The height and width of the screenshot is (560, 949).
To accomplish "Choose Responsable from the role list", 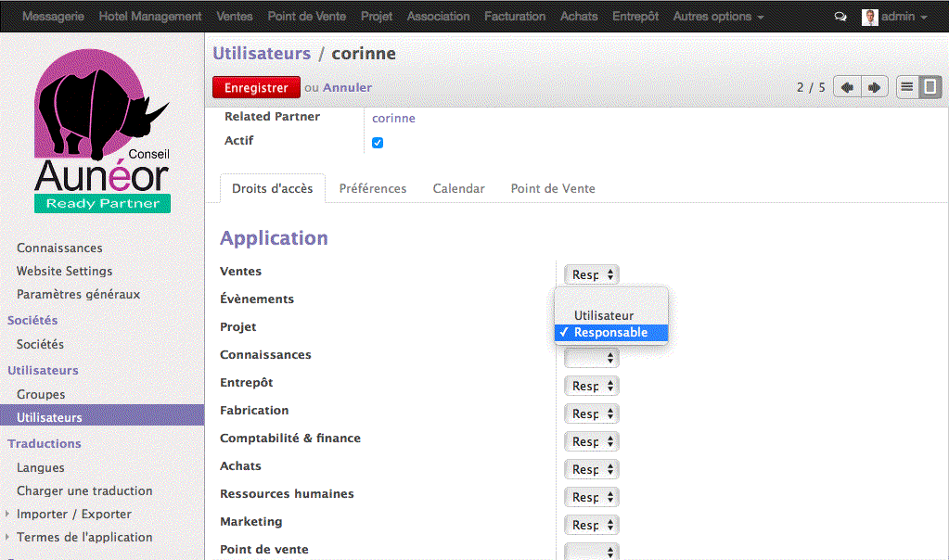I will tap(610, 332).
